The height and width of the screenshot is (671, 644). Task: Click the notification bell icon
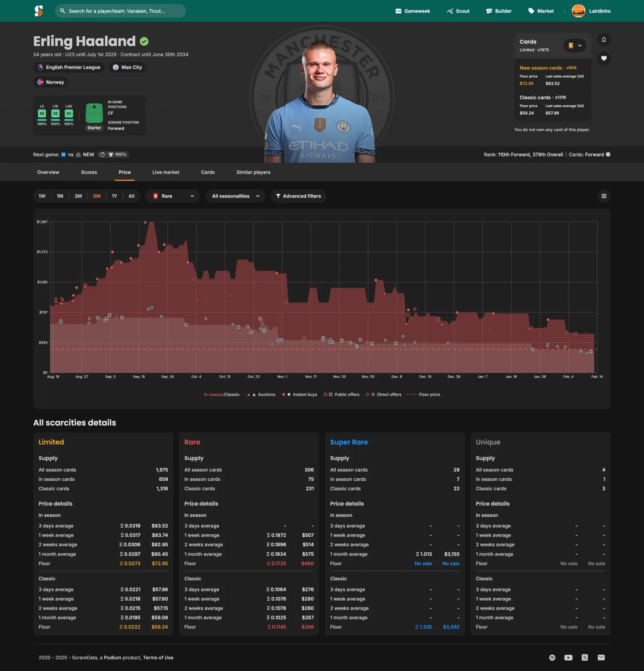(x=604, y=39)
